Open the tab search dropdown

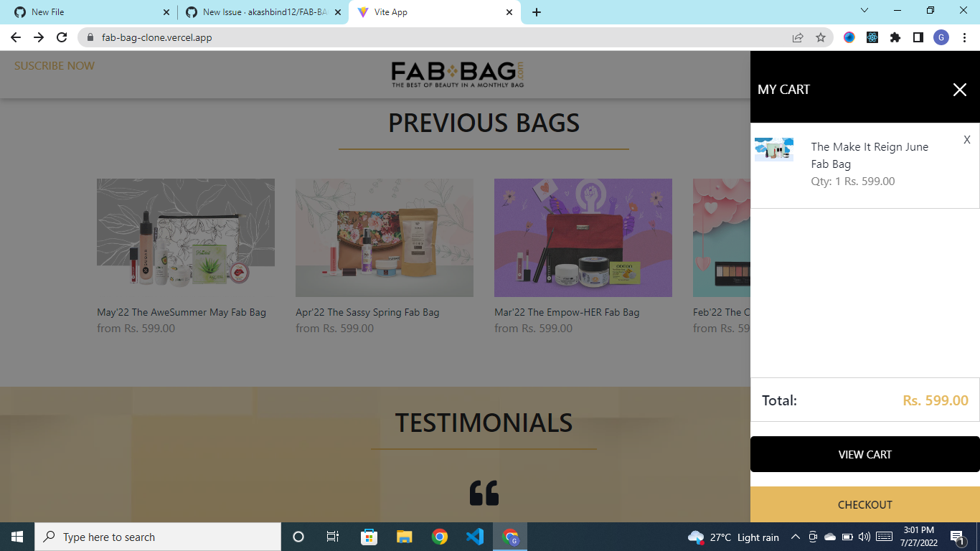point(864,11)
